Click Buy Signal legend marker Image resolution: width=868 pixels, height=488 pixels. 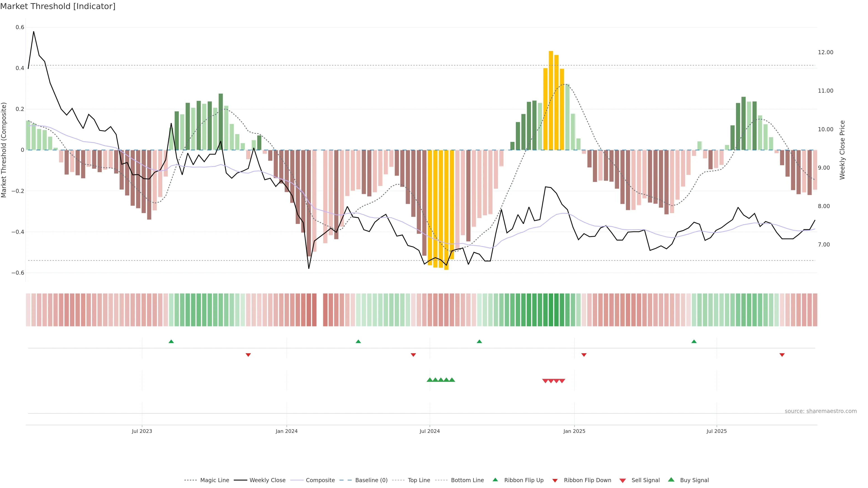(x=671, y=480)
